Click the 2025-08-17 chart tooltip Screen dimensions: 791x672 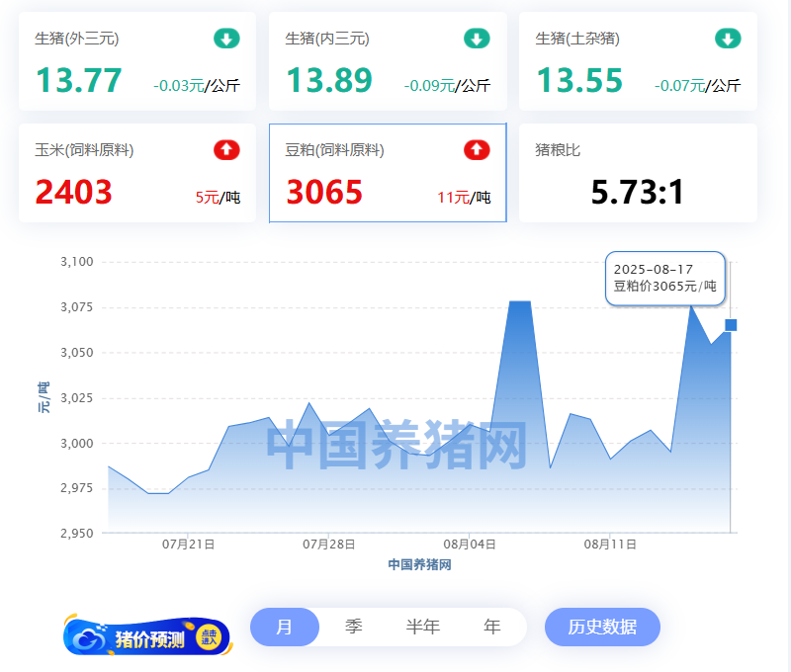664,279
